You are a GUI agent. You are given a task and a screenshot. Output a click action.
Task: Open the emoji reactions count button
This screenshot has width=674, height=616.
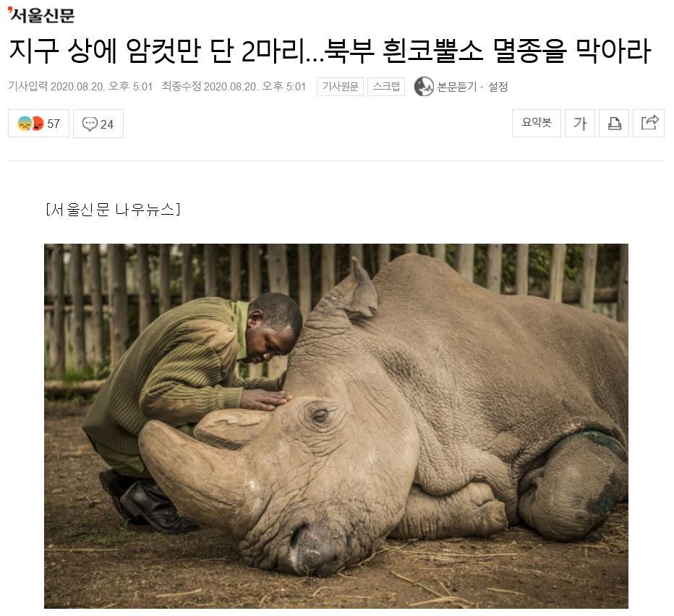coord(38,124)
